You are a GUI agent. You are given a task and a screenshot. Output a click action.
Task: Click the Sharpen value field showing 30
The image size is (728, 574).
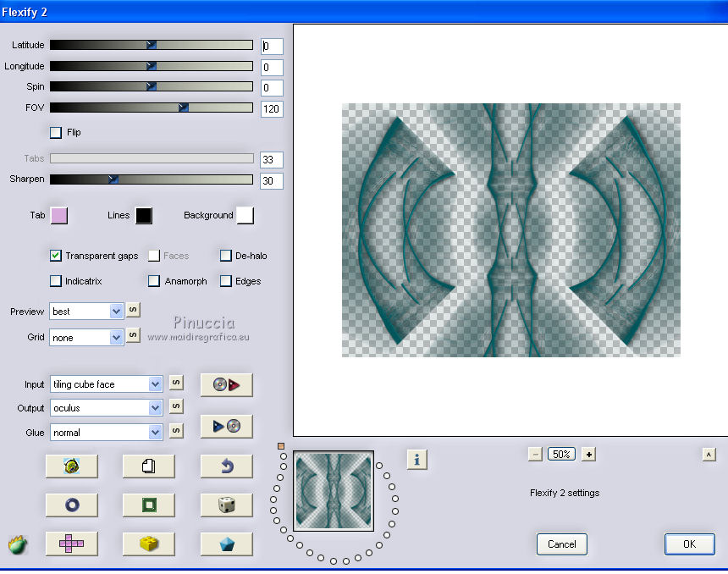tap(272, 180)
